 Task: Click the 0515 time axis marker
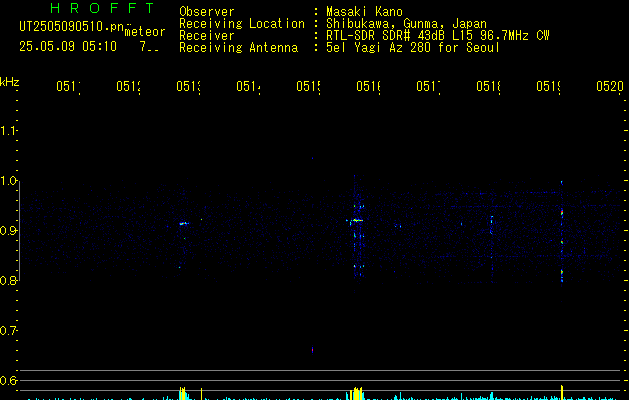pos(308,86)
